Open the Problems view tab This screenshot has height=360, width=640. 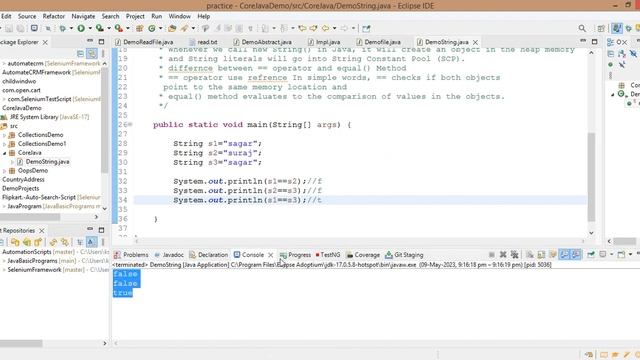coord(131,255)
